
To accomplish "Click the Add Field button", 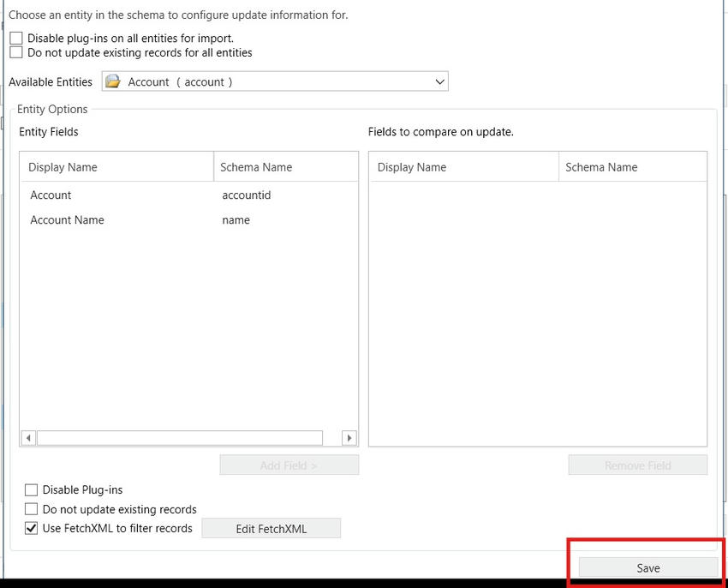I will tap(289, 465).
